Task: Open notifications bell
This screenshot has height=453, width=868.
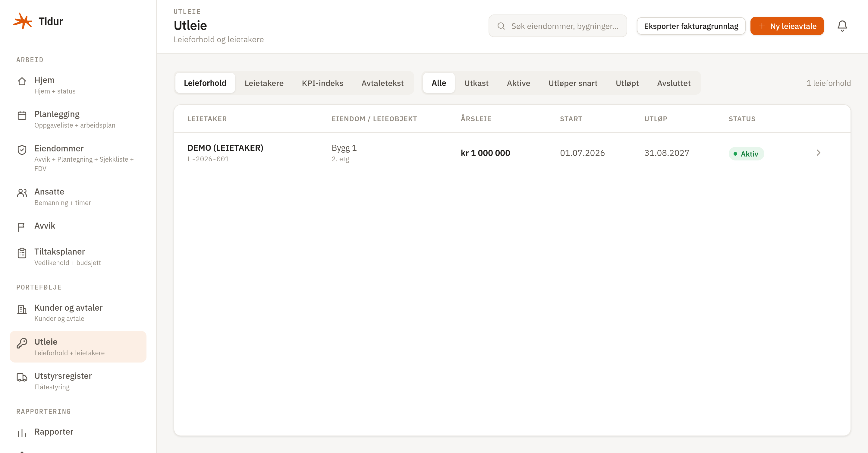Action: (x=842, y=26)
